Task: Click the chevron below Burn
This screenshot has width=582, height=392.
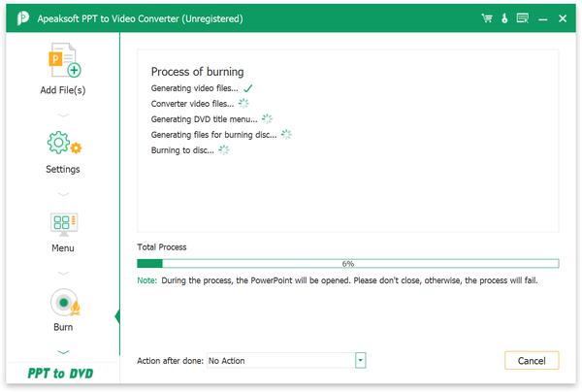Action: click(x=63, y=352)
